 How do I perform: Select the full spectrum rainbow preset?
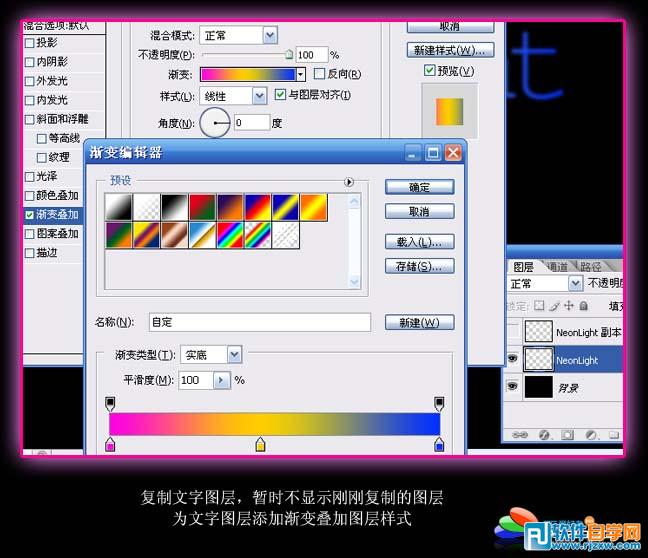(x=230, y=235)
